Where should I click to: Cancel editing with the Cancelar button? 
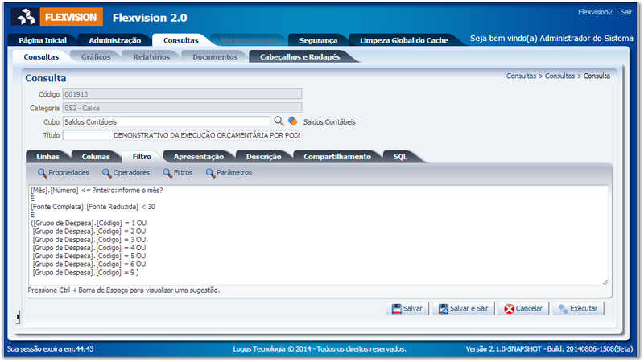pyautogui.click(x=522, y=309)
